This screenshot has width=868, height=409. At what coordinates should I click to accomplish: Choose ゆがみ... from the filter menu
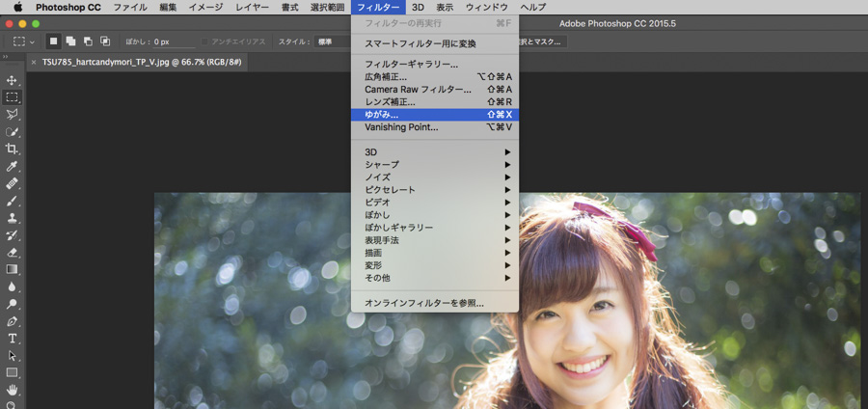pyautogui.click(x=435, y=115)
